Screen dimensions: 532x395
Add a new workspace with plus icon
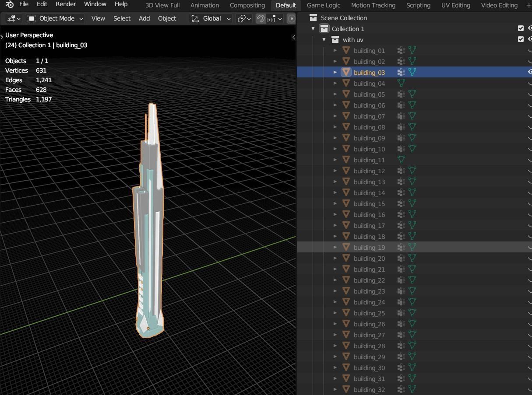click(x=528, y=5)
